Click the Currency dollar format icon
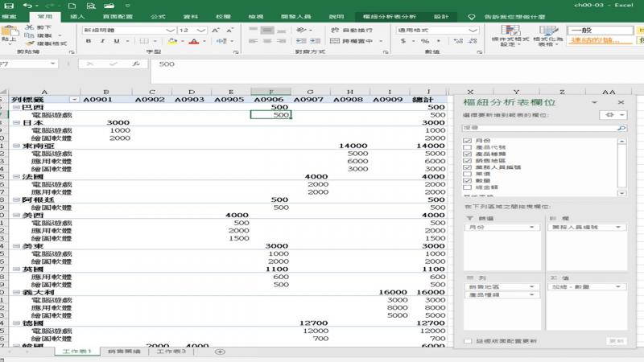 [403, 41]
